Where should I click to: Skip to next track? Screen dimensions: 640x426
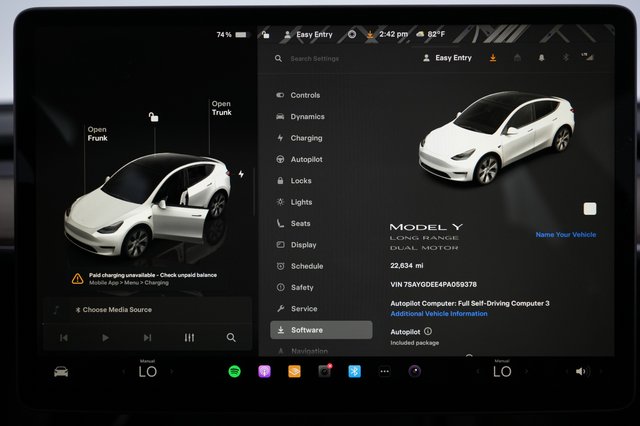click(147, 338)
